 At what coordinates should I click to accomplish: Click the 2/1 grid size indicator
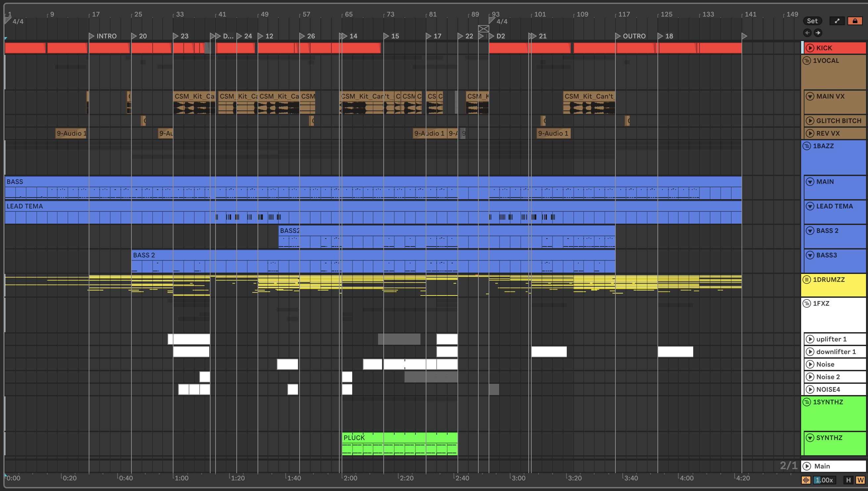click(789, 466)
